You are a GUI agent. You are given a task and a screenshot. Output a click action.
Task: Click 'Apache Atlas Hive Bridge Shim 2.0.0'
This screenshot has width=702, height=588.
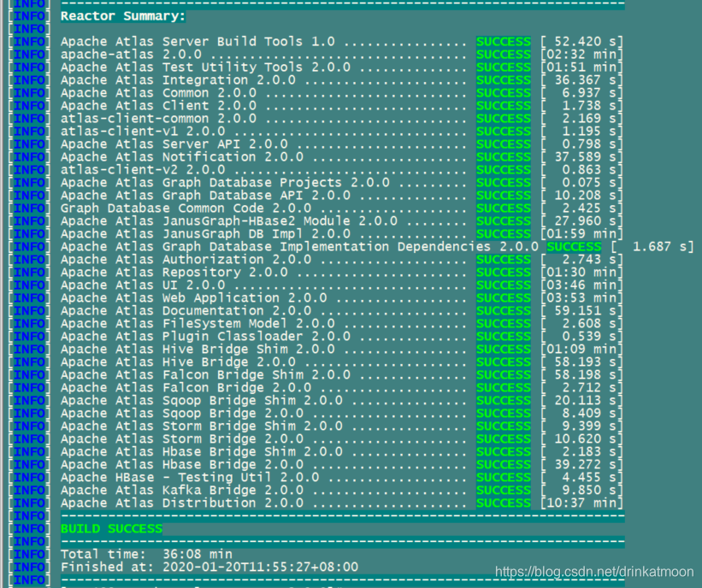click(x=198, y=350)
